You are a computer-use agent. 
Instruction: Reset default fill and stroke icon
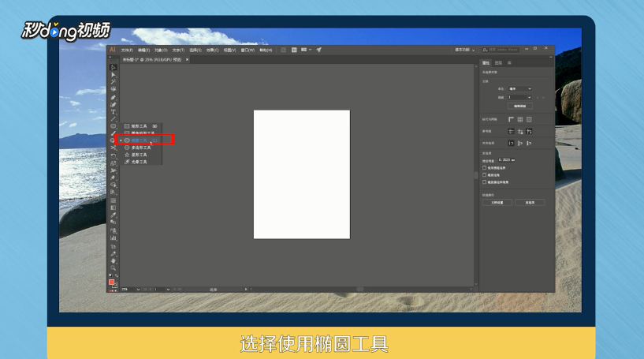click(x=110, y=275)
